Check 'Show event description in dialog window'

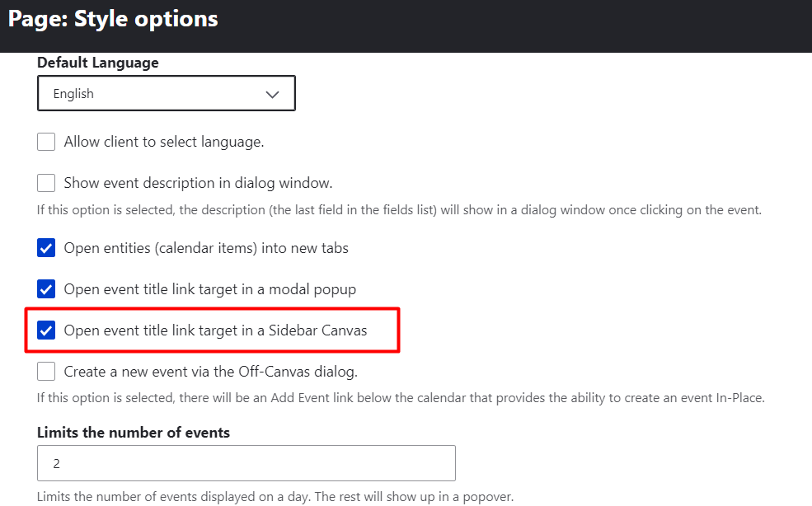tap(46, 182)
